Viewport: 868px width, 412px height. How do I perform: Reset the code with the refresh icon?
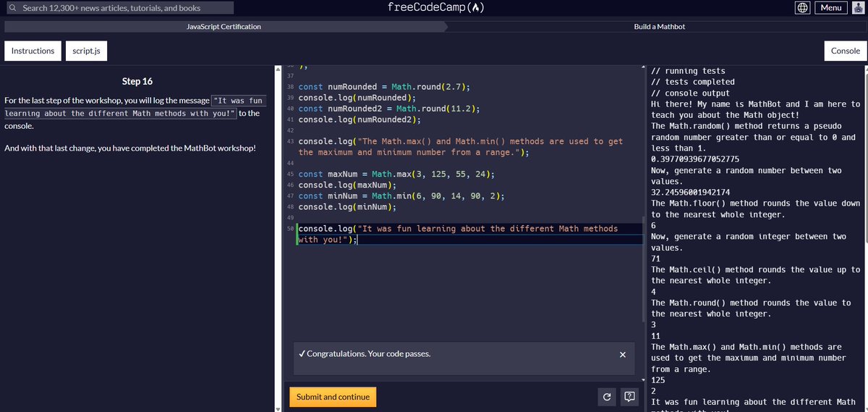(x=608, y=397)
